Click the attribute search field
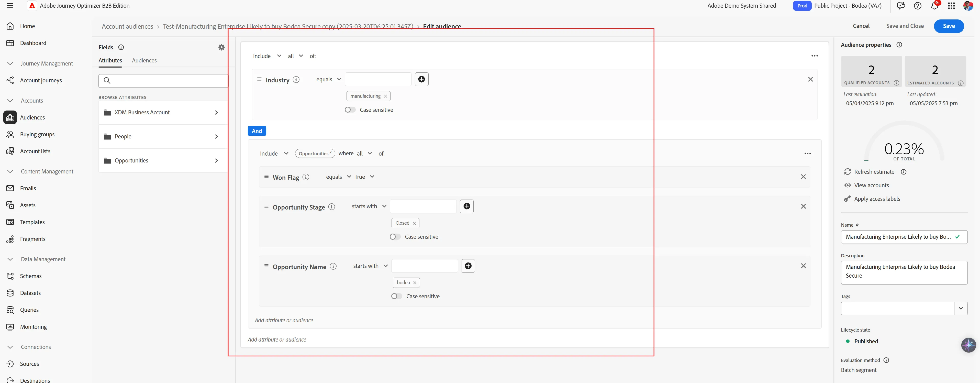Screen dimensions: 980x383 tap(164, 81)
